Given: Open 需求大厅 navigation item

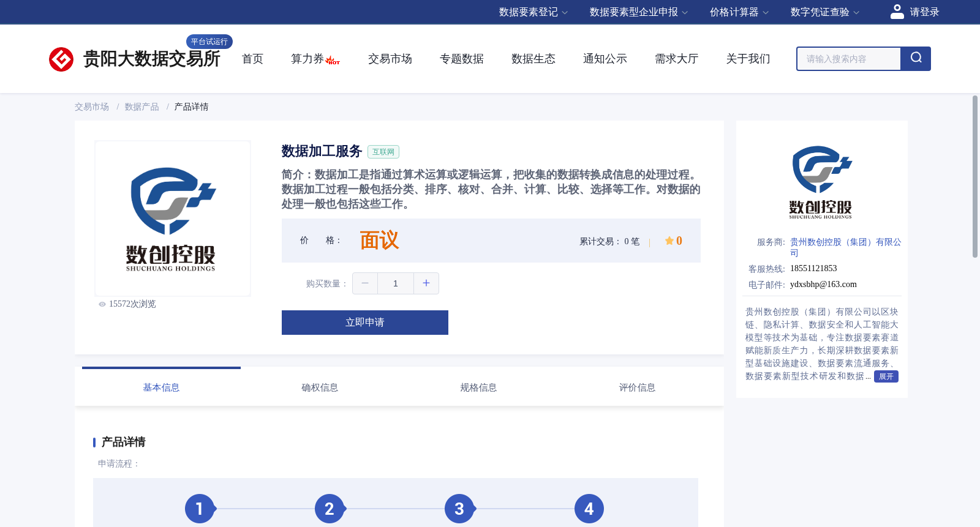Looking at the screenshot, I should pyautogui.click(x=677, y=59).
